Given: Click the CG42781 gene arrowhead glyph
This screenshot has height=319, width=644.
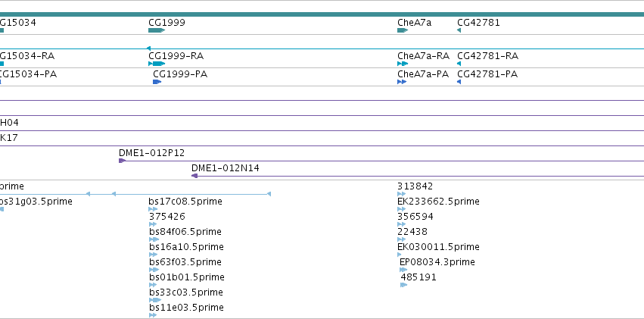Looking at the screenshot, I should pyautogui.click(x=459, y=30).
